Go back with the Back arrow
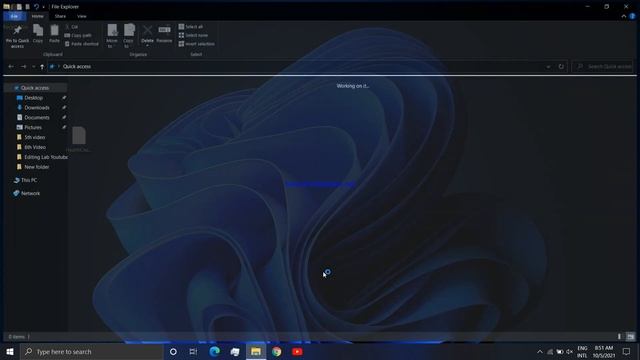Viewport: 640px width, 360px height. click(x=11, y=67)
